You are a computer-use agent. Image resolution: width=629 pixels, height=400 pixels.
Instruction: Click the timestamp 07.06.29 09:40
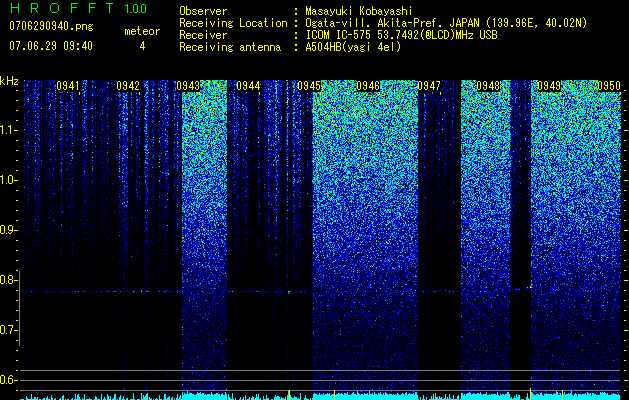pyautogui.click(x=51, y=46)
